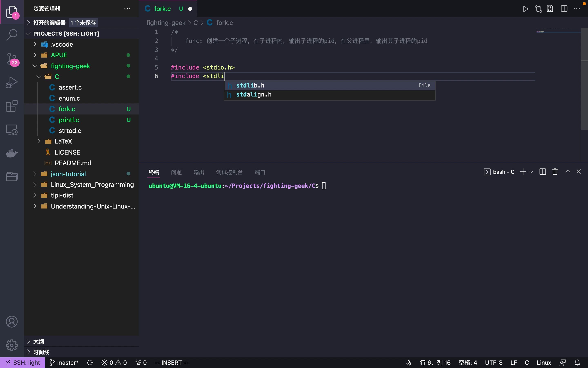
Task: Open Source Control with 23 changes badge
Action: click(12, 59)
